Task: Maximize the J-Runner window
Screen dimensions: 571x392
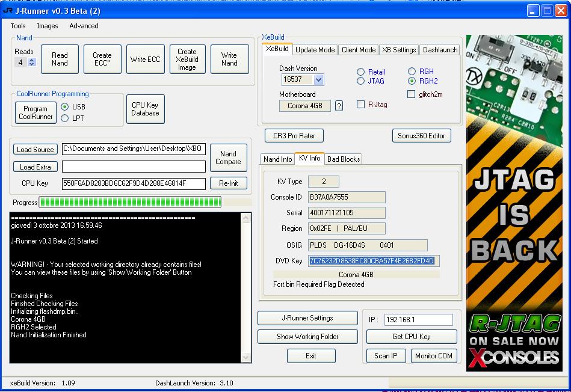Action: pyautogui.click(x=547, y=11)
